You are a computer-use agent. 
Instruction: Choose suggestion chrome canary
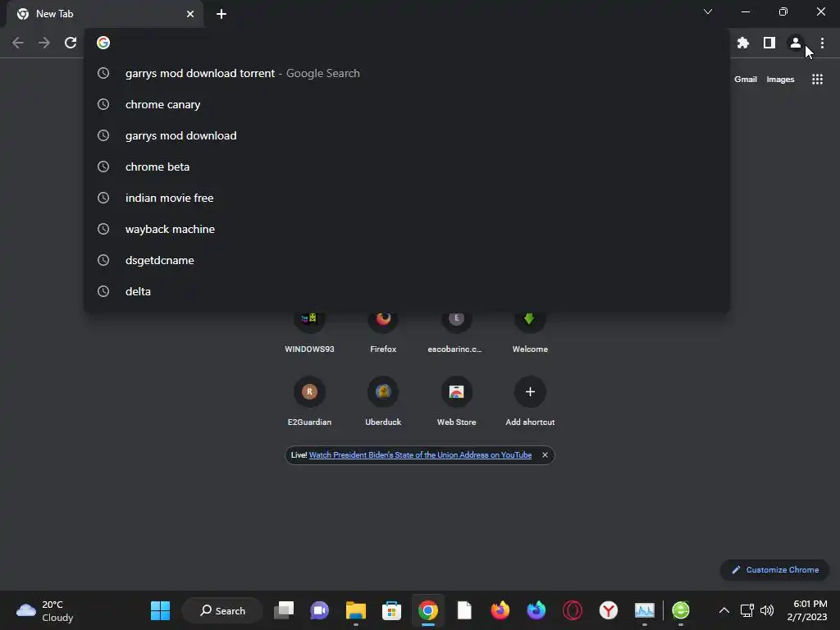407,104
